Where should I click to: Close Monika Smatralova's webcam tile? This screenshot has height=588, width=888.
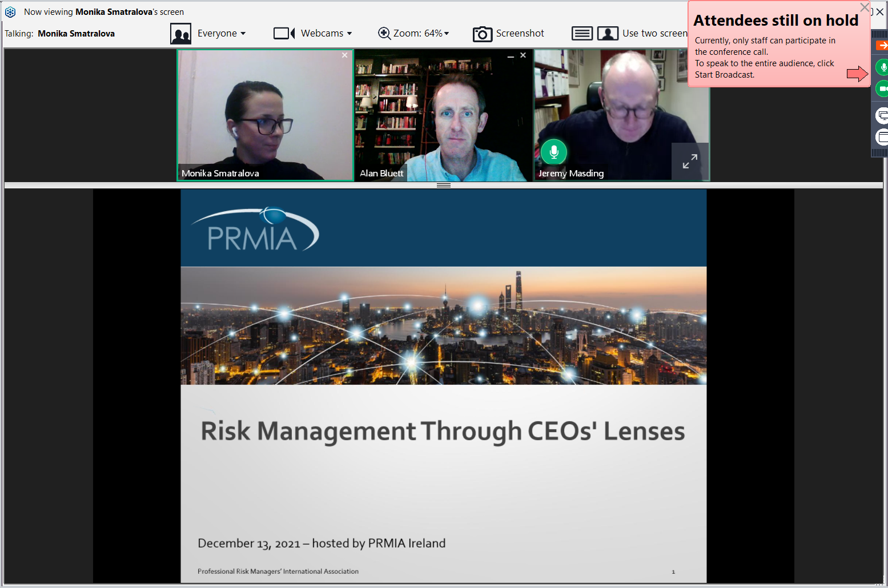344,55
